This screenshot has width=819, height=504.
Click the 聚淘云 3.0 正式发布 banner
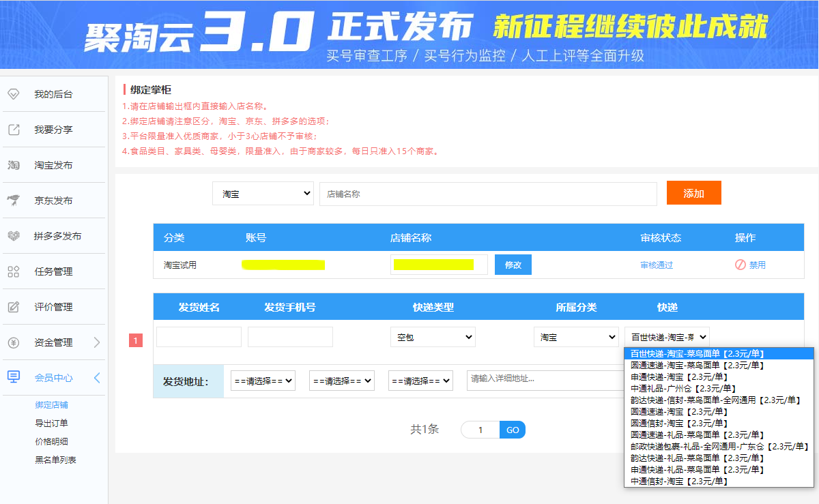(409, 34)
